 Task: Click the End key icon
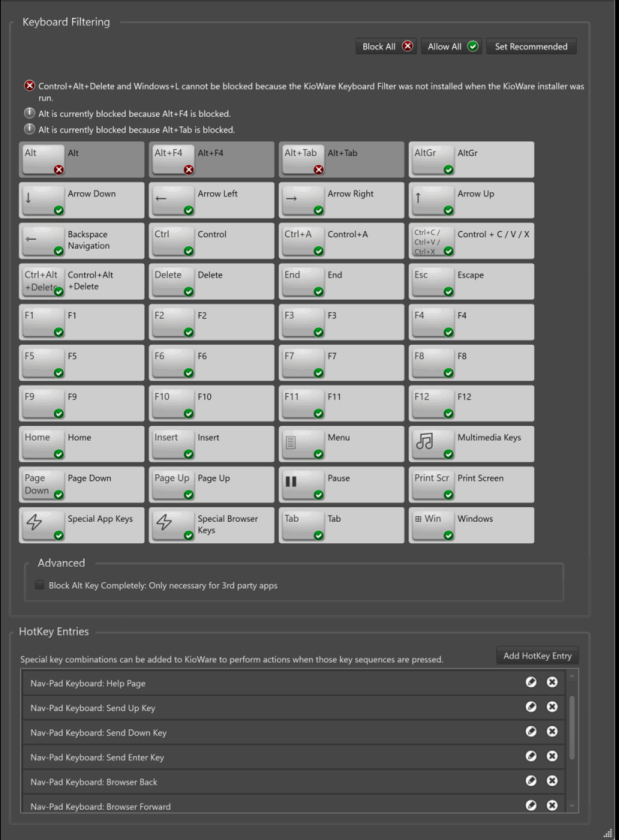pos(303,282)
